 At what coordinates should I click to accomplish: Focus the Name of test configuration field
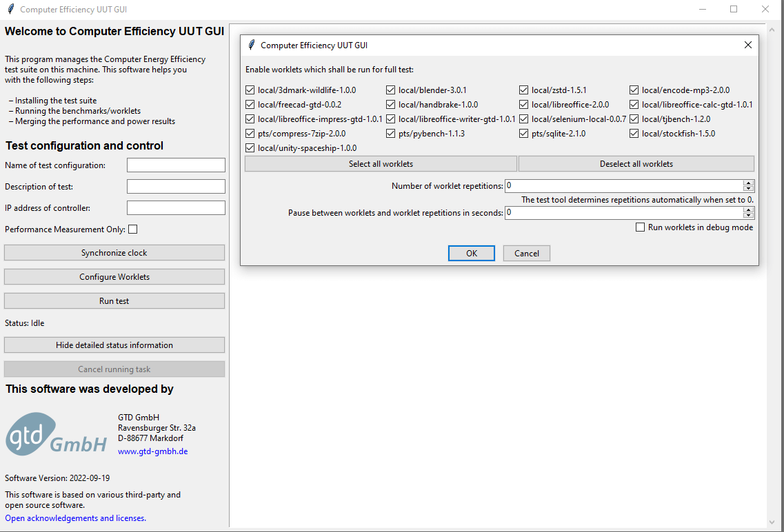[x=176, y=165]
